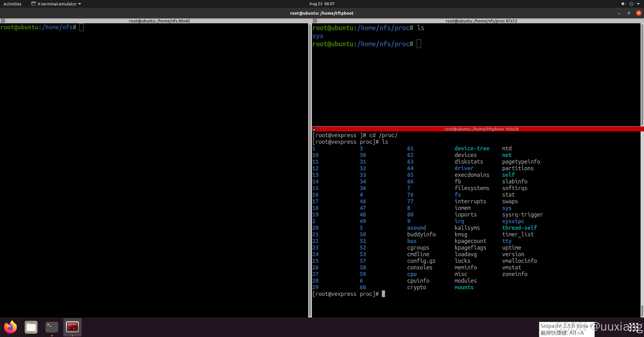Click 'partitions' in the proc listing
The image size is (644, 337).
click(518, 168)
